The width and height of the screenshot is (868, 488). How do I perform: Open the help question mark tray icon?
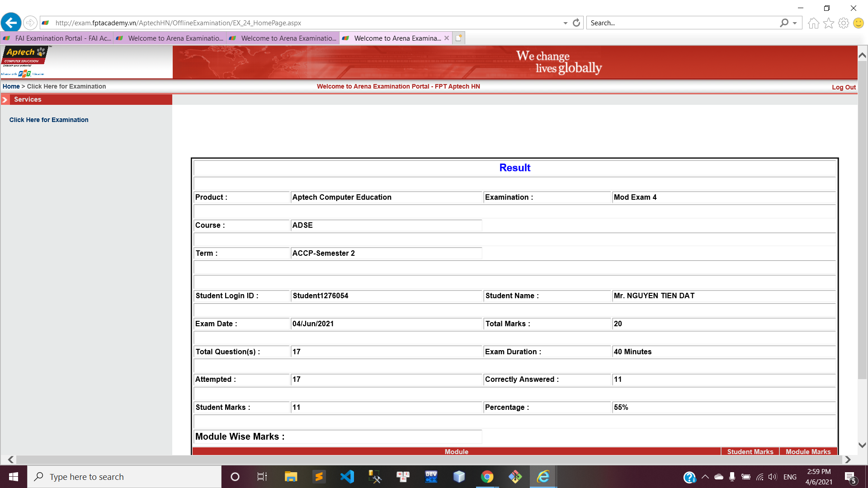(x=689, y=477)
